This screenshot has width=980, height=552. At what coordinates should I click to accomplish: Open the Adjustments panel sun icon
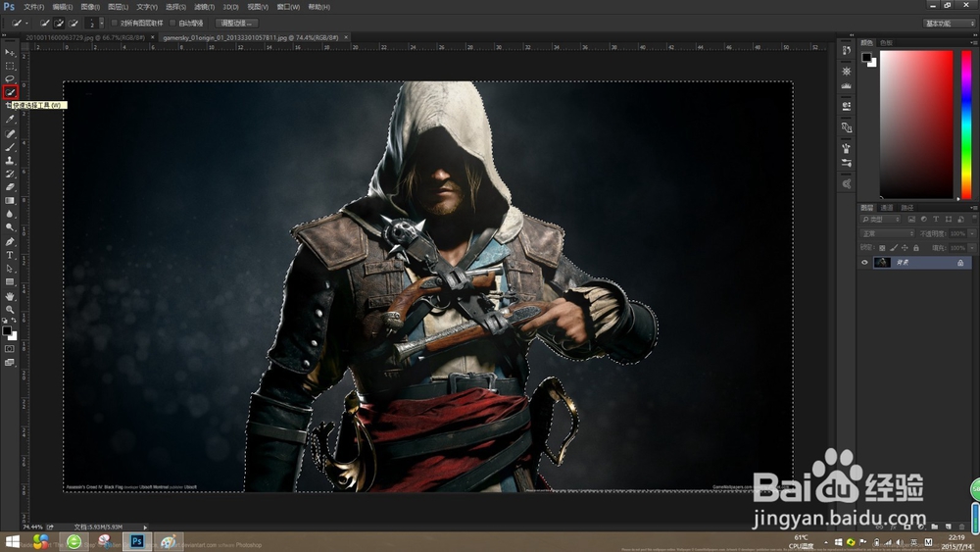click(x=847, y=72)
